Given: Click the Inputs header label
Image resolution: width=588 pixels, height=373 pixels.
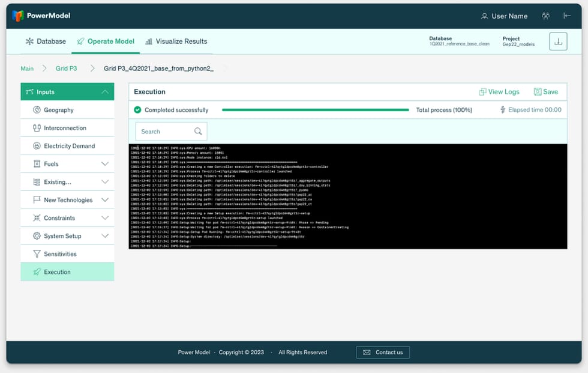Looking at the screenshot, I should 46,92.
